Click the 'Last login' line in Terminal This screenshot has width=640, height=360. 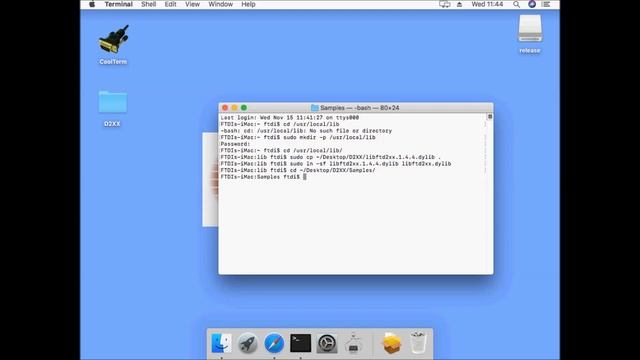coord(290,118)
